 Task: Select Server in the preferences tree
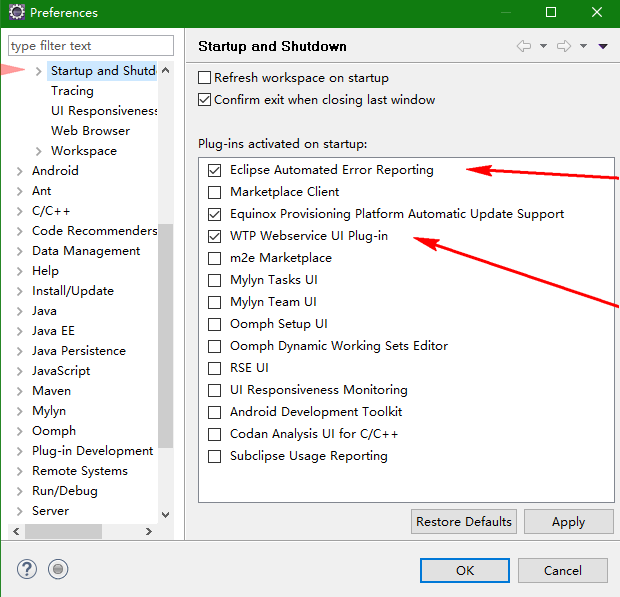coord(50,511)
